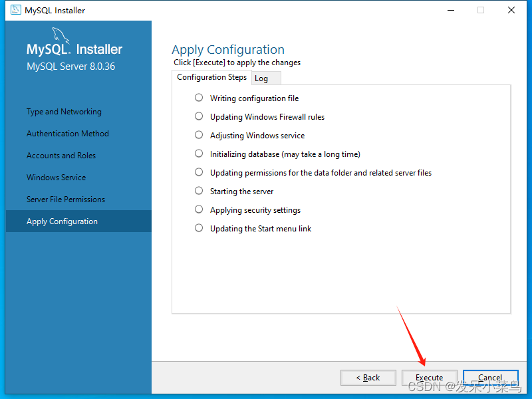
Task: Open Windows Service step in sidebar
Action: pos(57,178)
